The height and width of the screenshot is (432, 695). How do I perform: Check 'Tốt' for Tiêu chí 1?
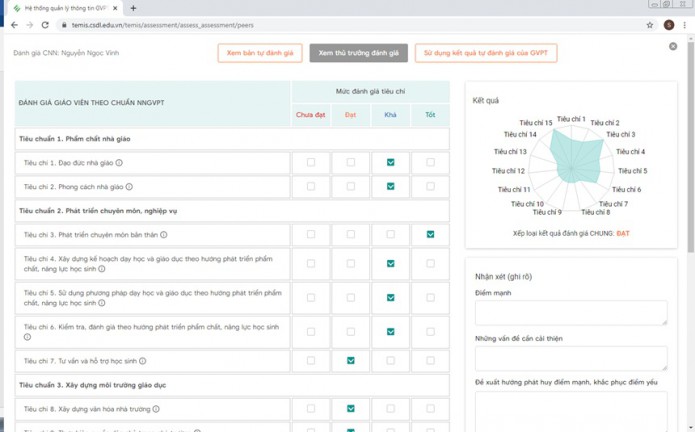pos(430,162)
